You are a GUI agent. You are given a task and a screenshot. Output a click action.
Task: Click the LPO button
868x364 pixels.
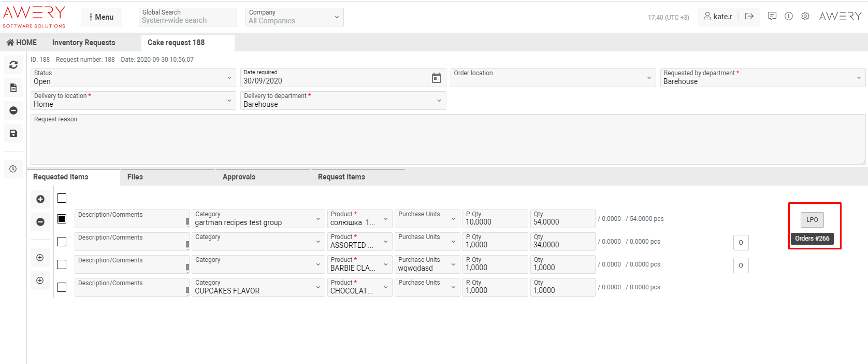click(812, 220)
